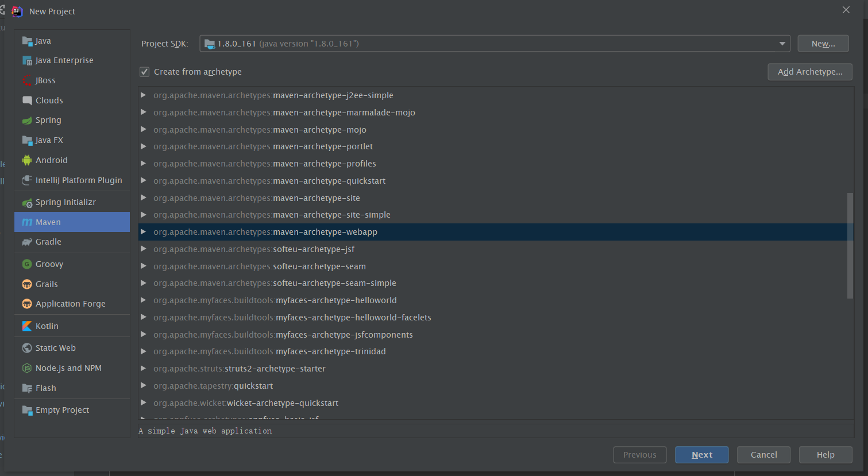Select Java Enterprise project type
This screenshot has height=476, width=868.
[72, 60]
